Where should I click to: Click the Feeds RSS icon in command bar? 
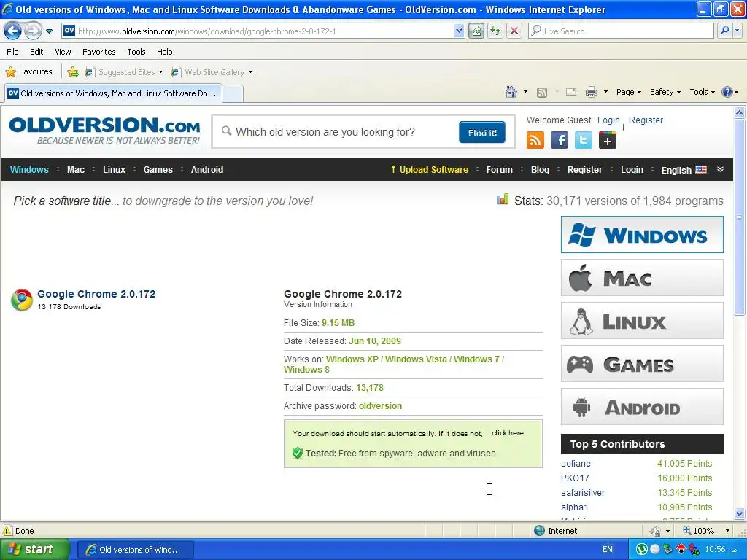point(542,93)
